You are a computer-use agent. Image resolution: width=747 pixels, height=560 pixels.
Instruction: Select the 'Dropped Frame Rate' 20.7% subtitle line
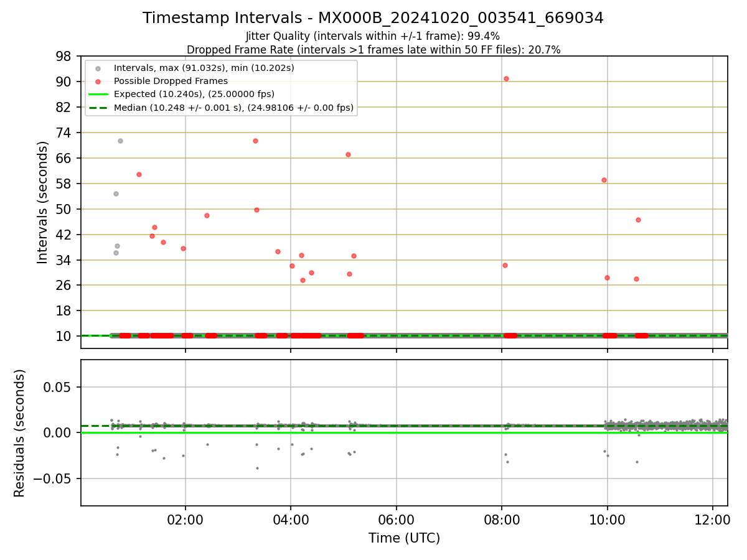click(374, 50)
